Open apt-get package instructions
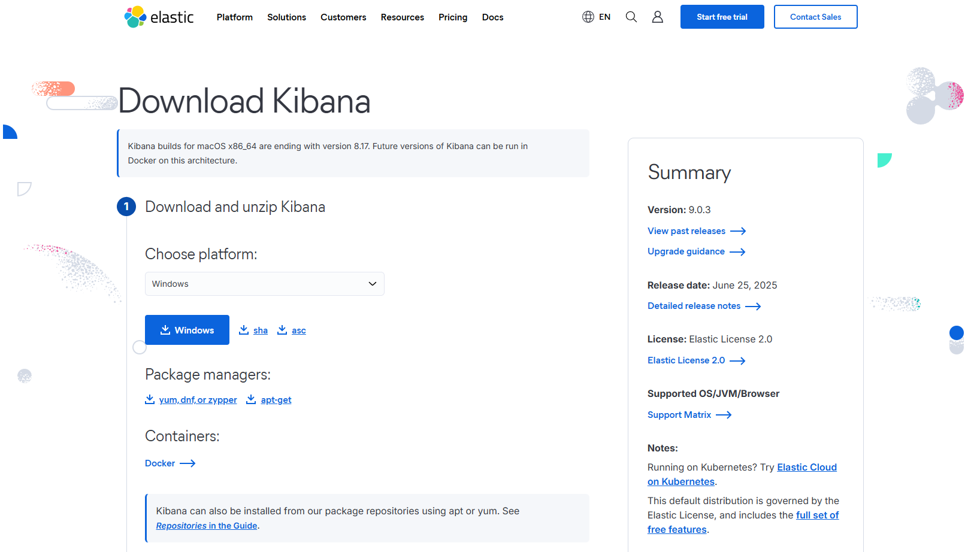Viewport: 980px width, 552px height. (x=269, y=399)
